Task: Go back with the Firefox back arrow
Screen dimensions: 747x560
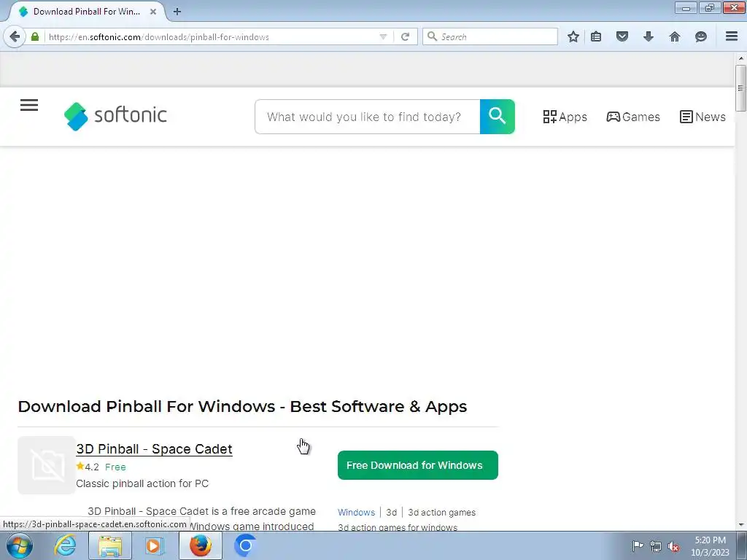Action: click(15, 36)
